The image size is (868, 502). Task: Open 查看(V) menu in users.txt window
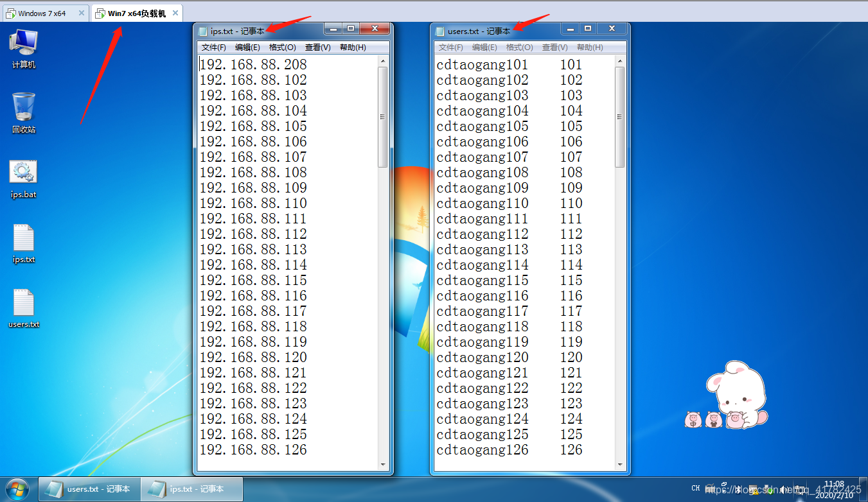(x=555, y=48)
